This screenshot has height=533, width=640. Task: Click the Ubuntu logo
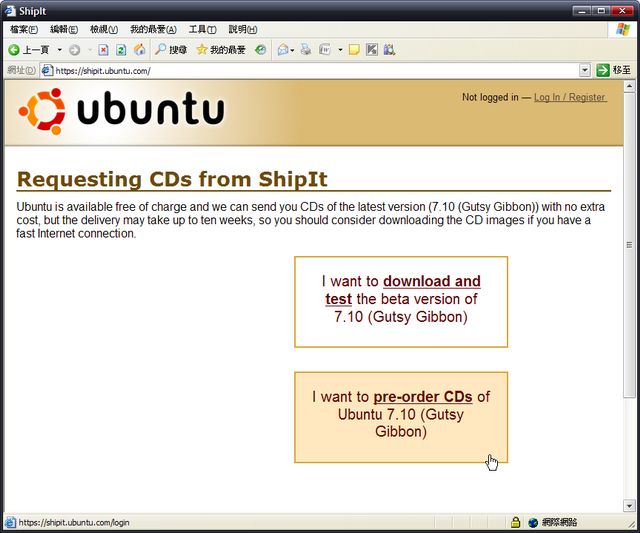coord(121,111)
